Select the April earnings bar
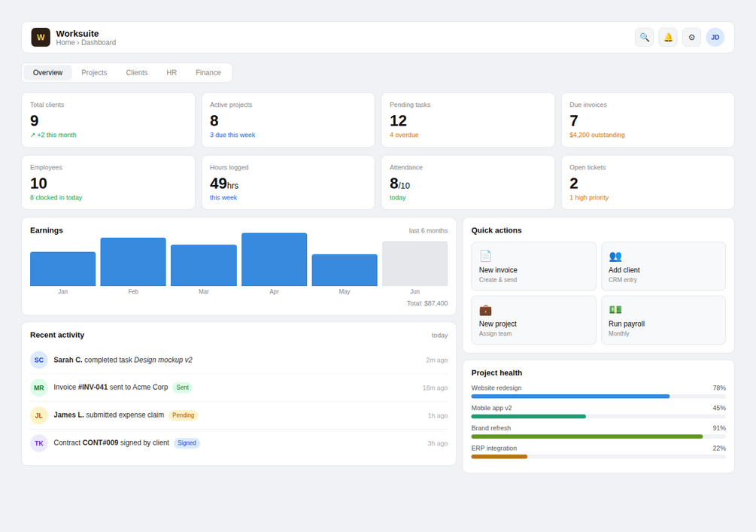The height and width of the screenshot is (532, 756). (274, 260)
